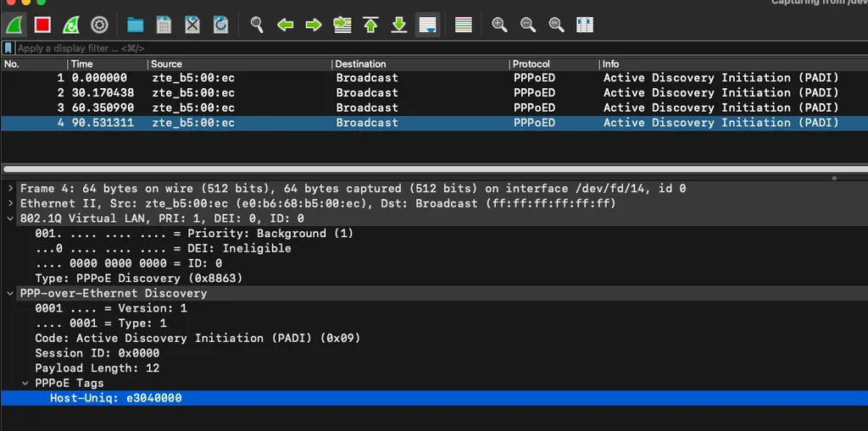Select the DEI: Ineligible field

pos(163,248)
